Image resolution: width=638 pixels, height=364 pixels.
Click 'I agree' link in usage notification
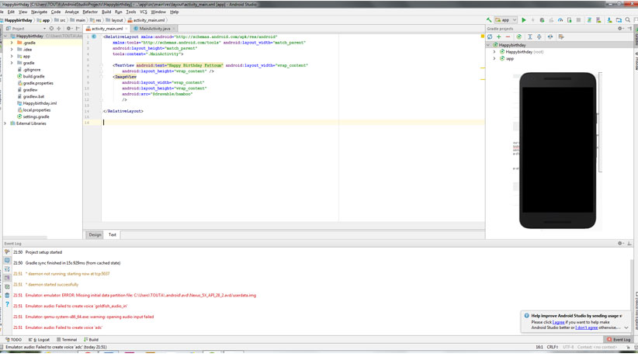coord(558,322)
